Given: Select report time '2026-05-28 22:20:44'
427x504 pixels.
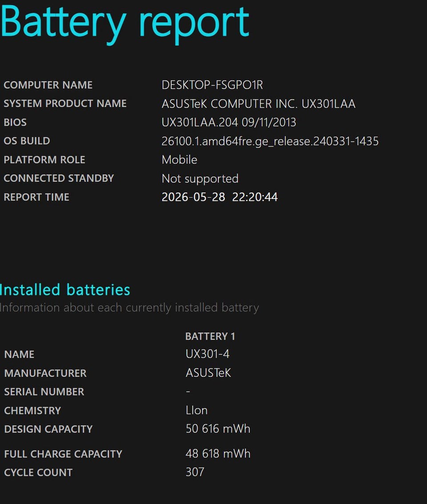Looking at the screenshot, I should click(220, 197).
